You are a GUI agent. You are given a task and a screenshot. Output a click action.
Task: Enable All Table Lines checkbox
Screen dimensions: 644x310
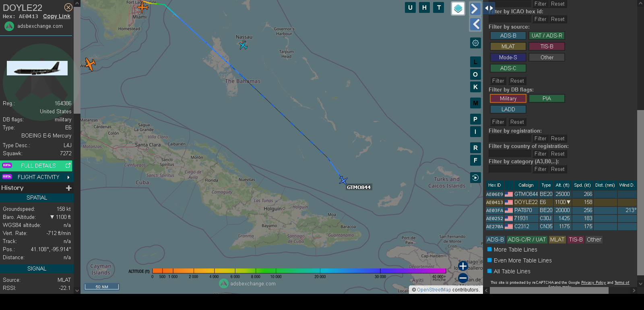[x=489, y=271]
